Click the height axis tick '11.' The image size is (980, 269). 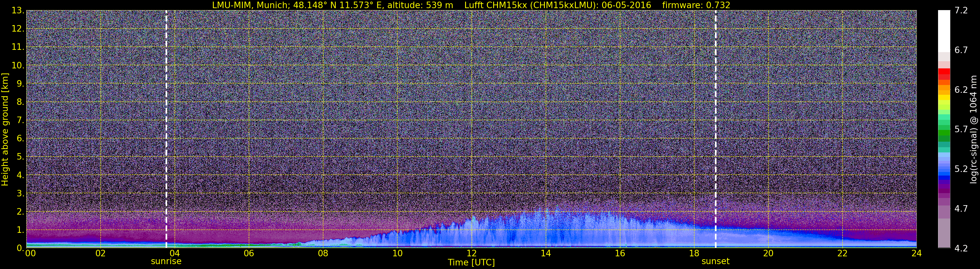click(x=18, y=47)
